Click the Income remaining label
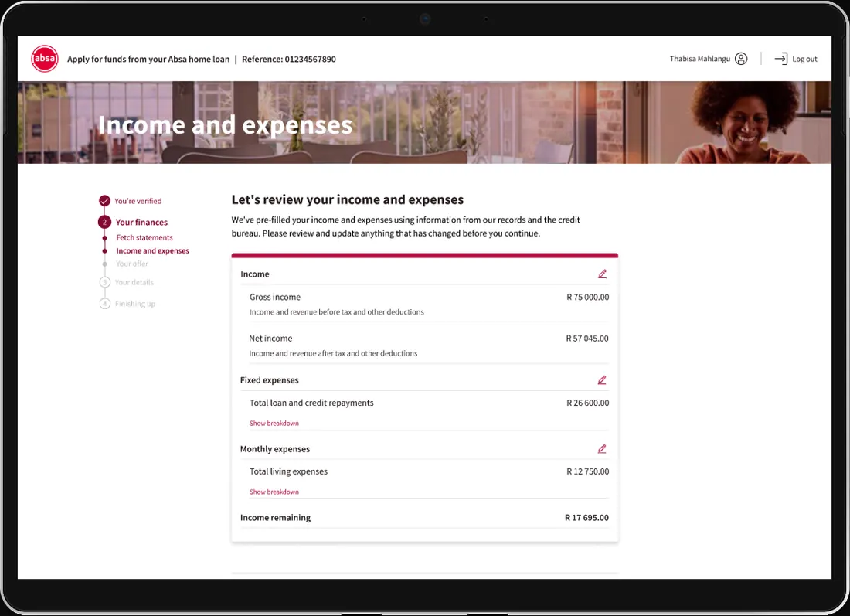 pyautogui.click(x=275, y=518)
